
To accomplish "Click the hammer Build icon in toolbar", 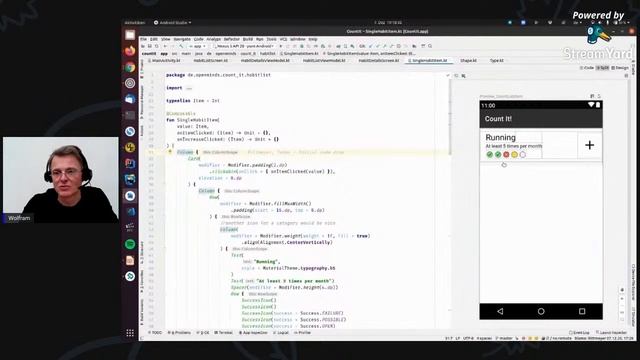I will (181, 46).
